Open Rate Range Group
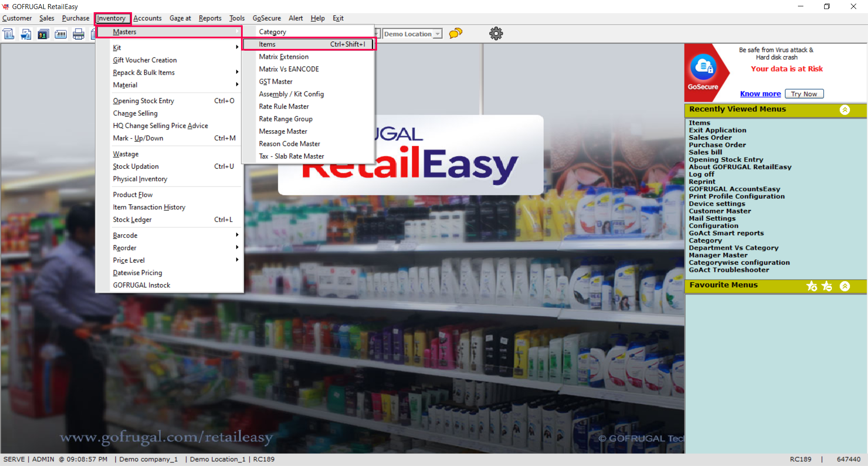This screenshot has width=868, height=466. [x=309, y=119]
